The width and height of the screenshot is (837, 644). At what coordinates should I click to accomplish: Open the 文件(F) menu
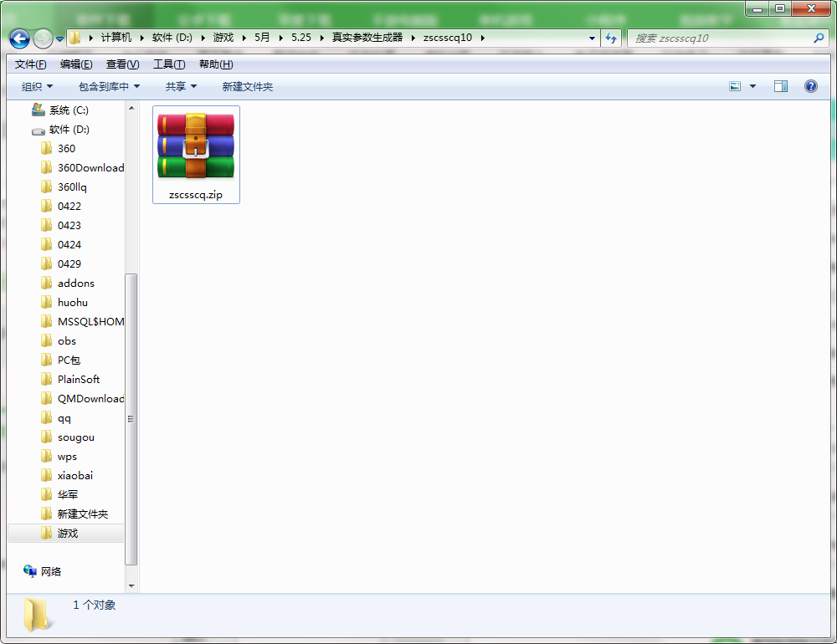(30, 64)
